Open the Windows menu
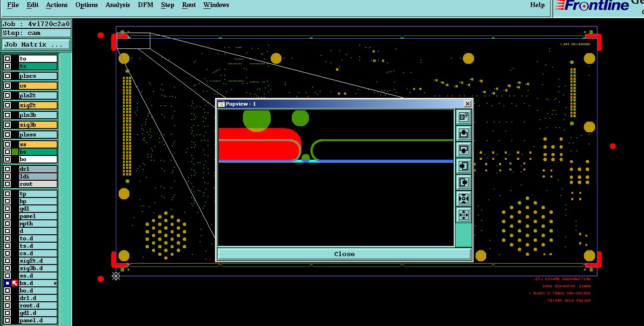The height and width of the screenshot is (326, 644). tap(216, 5)
